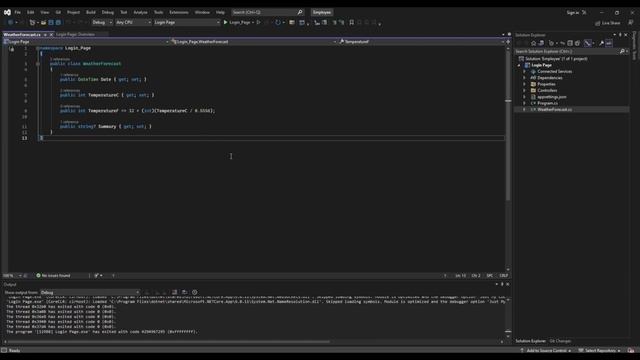640x360 pixels.
Task: Click Clear All icon in Output toolbar
Action: (175, 292)
